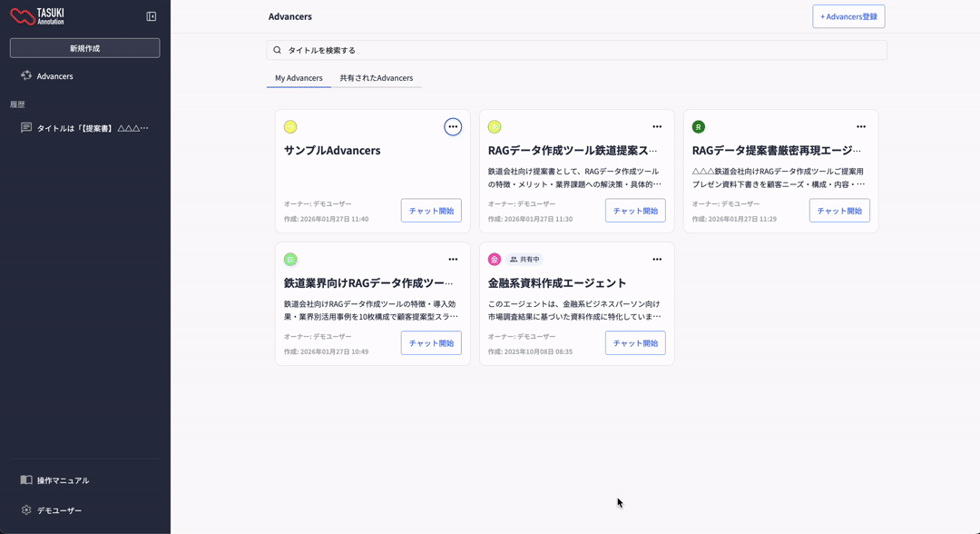Click the pink avatar on 金融系資料作成エージェント card
980x534 pixels.
tap(495, 260)
